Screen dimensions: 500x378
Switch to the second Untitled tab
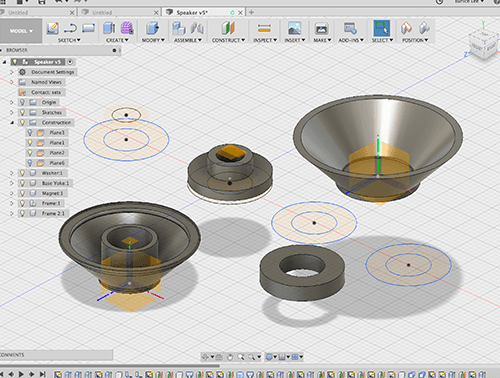click(118, 13)
